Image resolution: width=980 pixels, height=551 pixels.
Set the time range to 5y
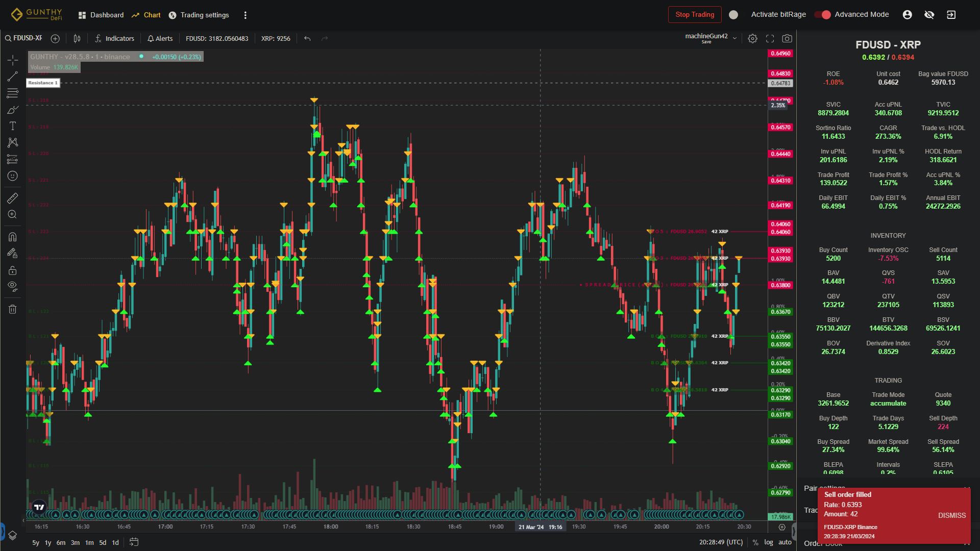(x=36, y=542)
